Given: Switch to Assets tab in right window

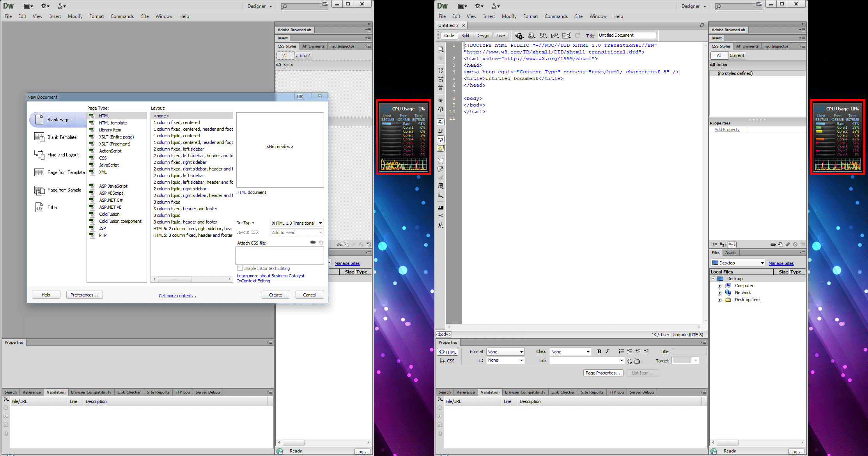Looking at the screenshot, I should (x=731, y=253).
